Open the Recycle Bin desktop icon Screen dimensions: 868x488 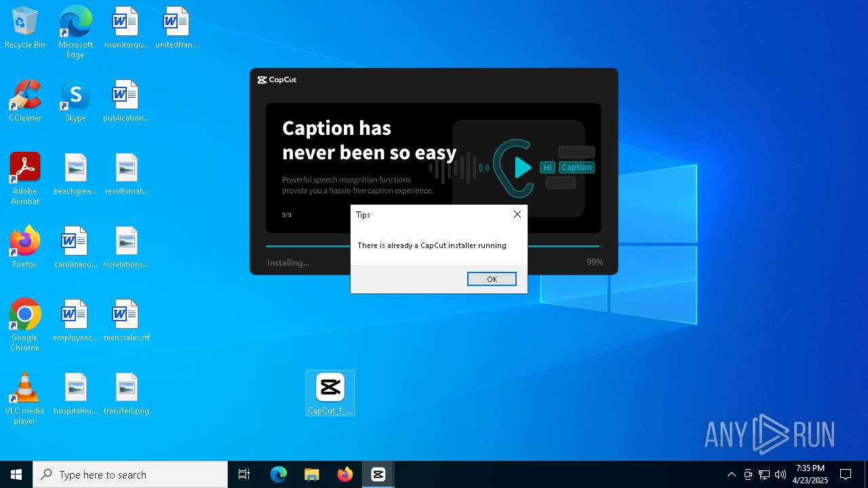pyautogui.click(x=25, y=28)
